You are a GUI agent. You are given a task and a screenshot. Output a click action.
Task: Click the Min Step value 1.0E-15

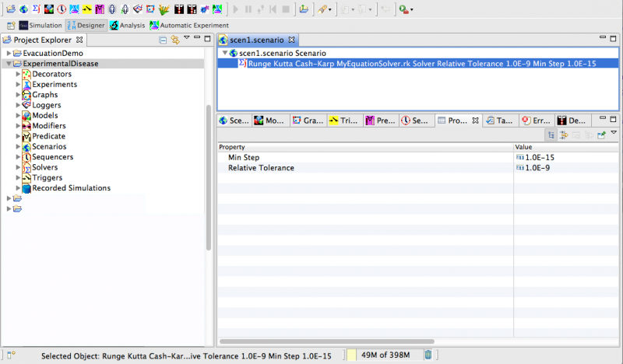pyautogui.click(x=540, y=158)
